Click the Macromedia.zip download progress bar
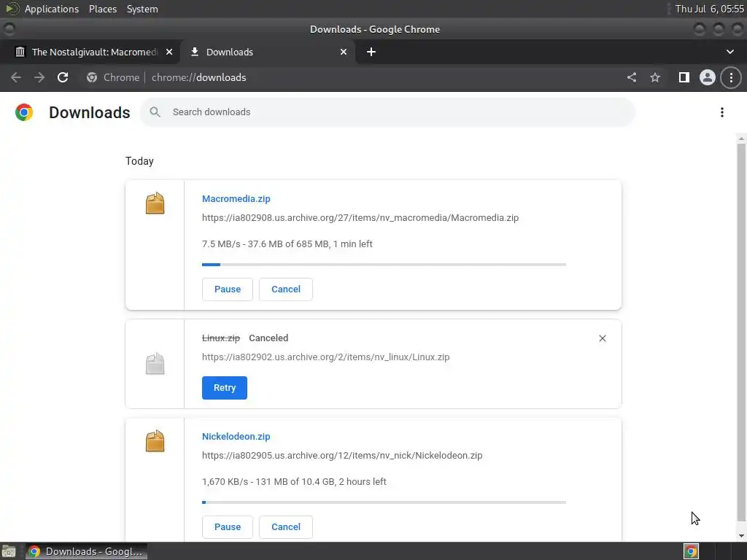Image resolution: width=747 pixels, height=560 pixels. [384, 264]
